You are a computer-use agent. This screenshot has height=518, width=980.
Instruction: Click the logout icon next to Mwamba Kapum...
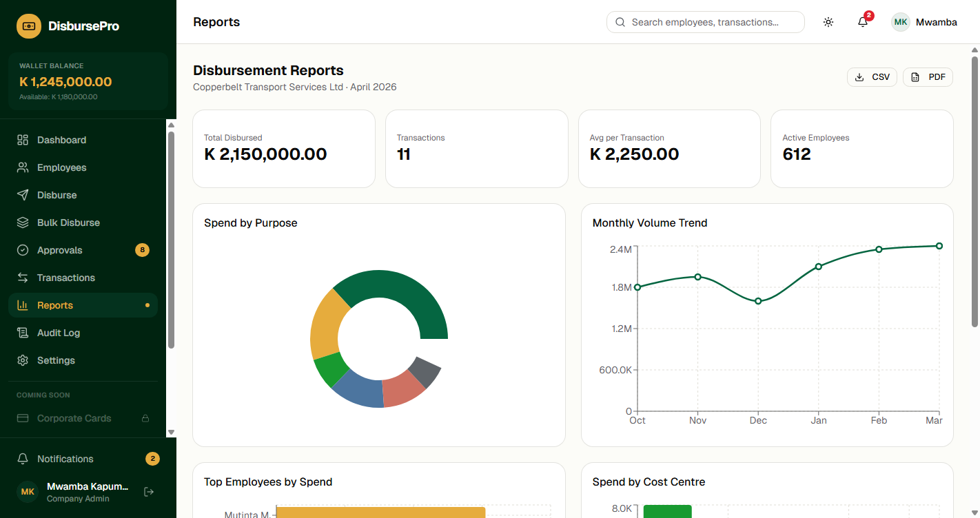click(x=148, y=492)
